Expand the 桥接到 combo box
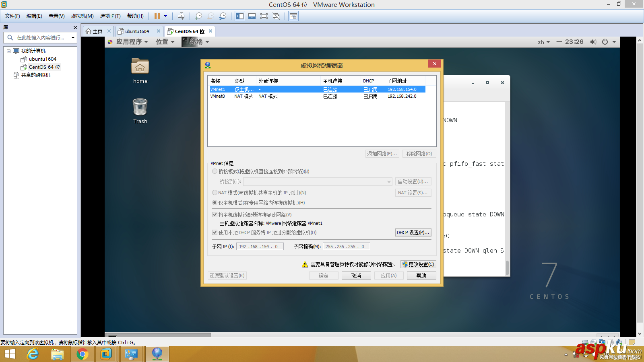The image size is (644, 362). point(318,182)
